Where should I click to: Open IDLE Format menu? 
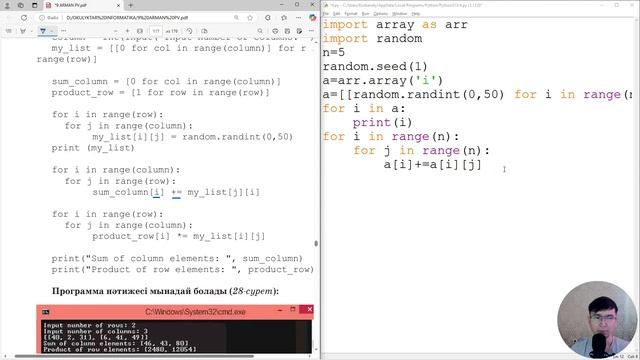coord(351,14)
